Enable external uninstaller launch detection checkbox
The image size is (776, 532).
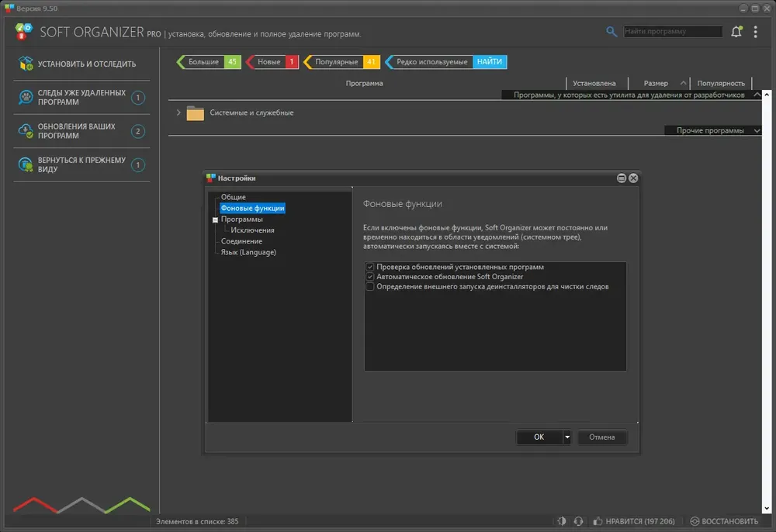(369, 287)
